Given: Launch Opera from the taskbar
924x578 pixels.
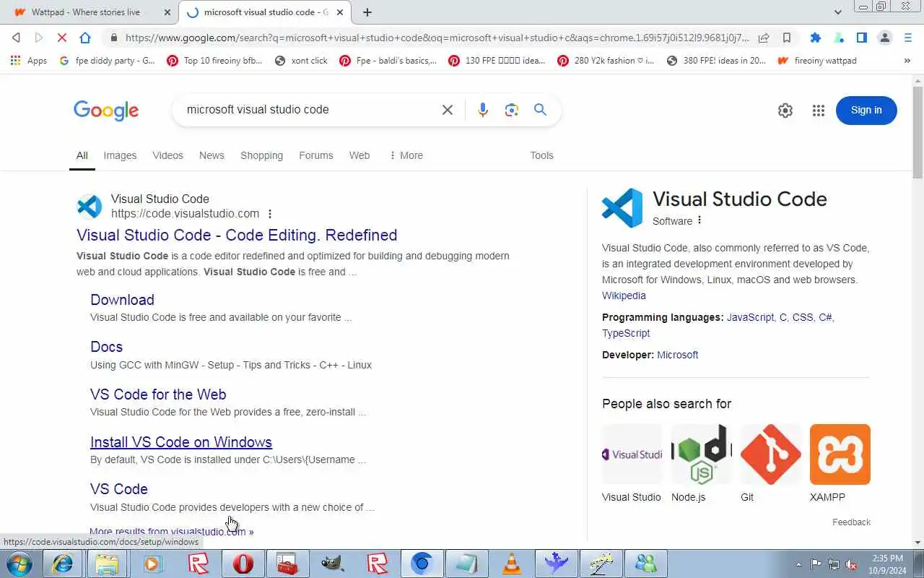Looking at the screenshot, I should [243, 564].
